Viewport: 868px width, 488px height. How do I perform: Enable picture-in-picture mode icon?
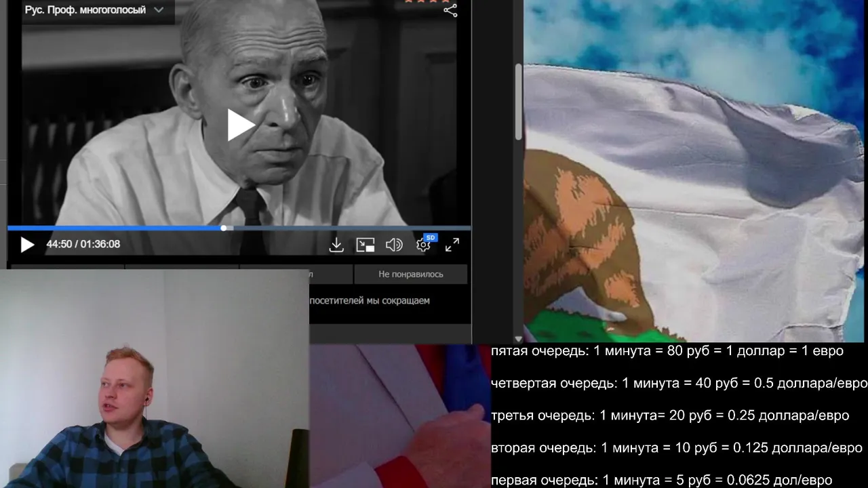(366, 245)
